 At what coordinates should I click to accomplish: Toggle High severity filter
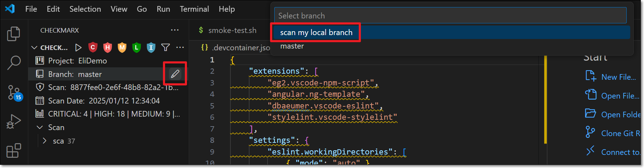tap(107, 47)
